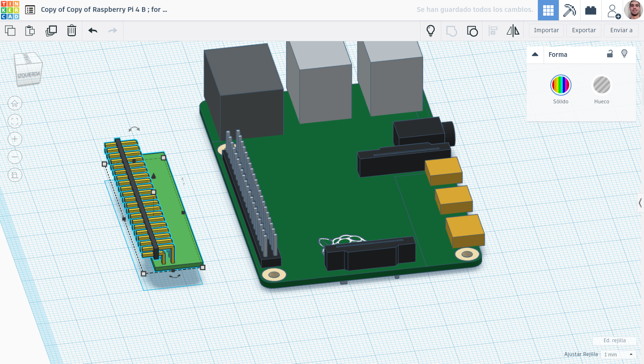Image resolution: width=644 pixels, height=364 pixels.
Task: Set shape to Hueco
Action: point(602,85)
